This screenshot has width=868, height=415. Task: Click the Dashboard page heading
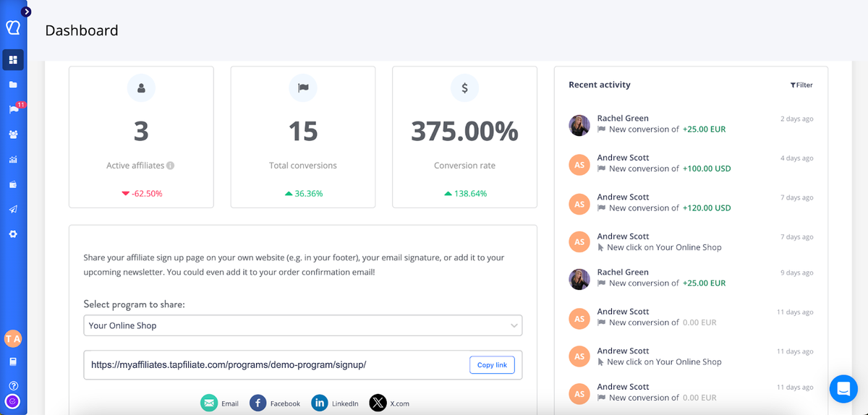pyautogui.click(x=82, y=30)
